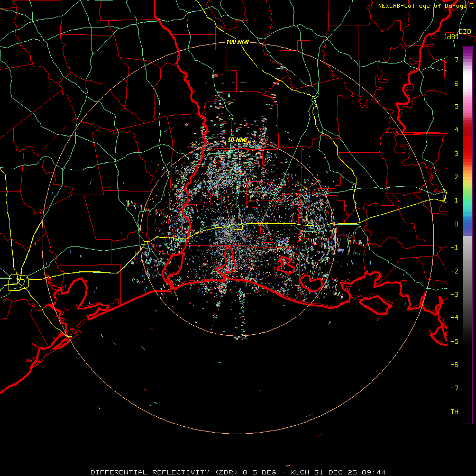Click the 5 value on dB scale
The width and height of the screenshot is (476, 476).
[456, 106]
